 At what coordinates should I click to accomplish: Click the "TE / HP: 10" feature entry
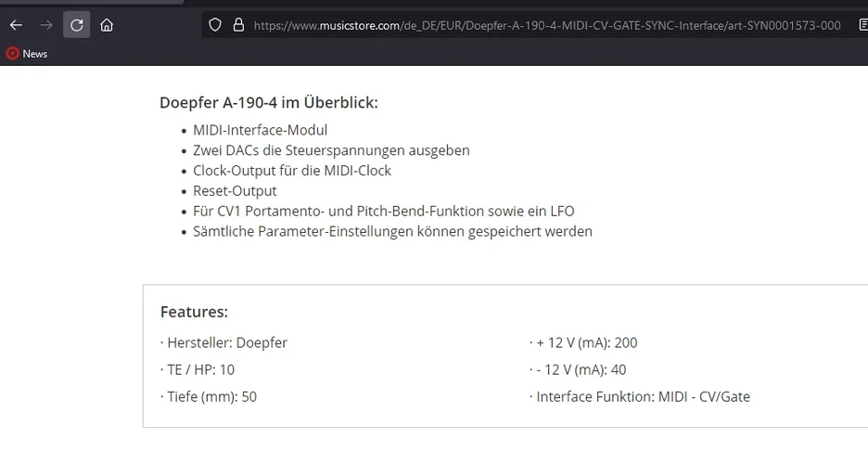point(200,370)
